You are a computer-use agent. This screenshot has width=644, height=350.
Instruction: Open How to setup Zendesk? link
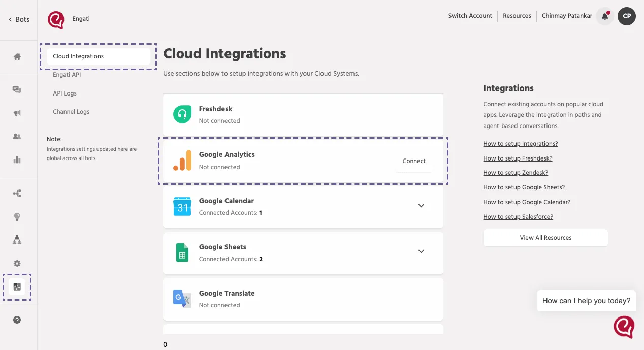point(516,173)
